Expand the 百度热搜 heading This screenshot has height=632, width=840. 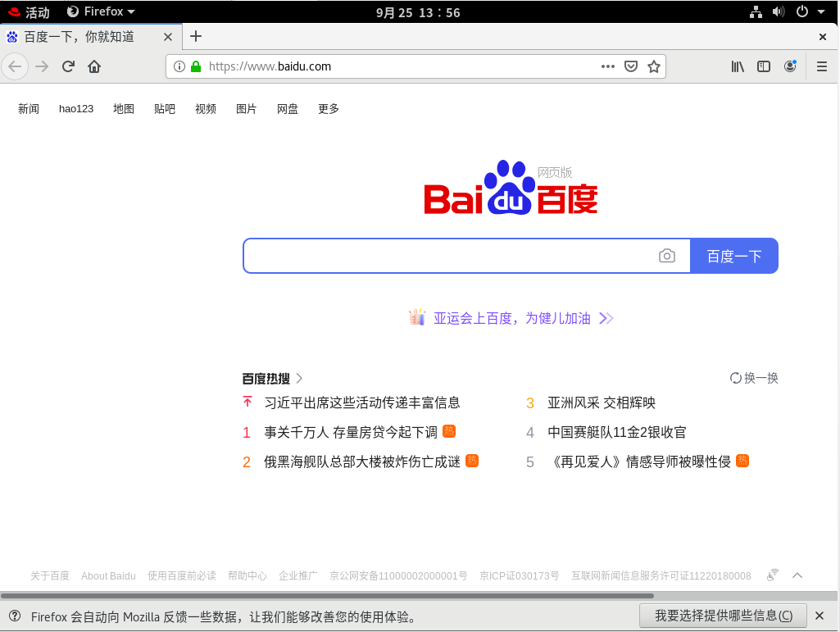272,379
